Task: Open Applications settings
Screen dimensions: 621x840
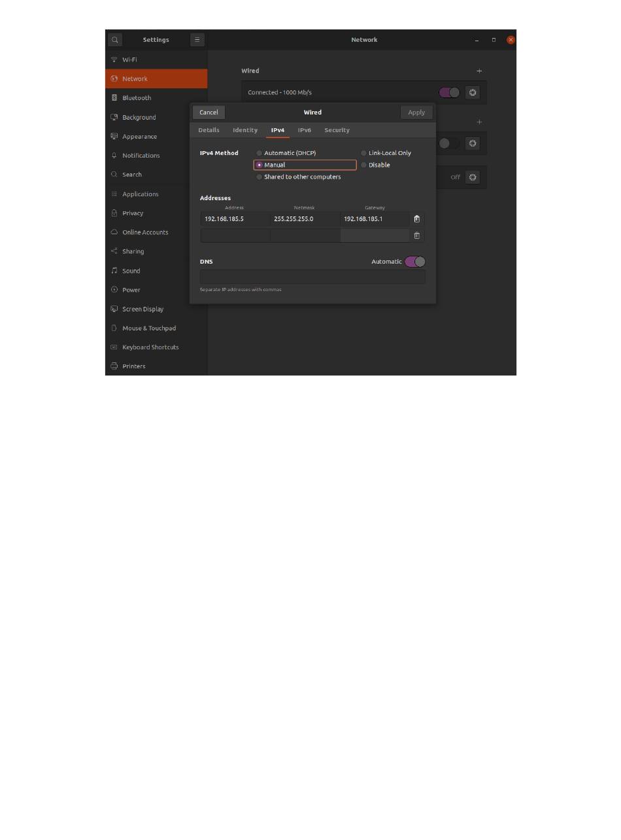Action: pyautogui.click(x=156, y=194)
